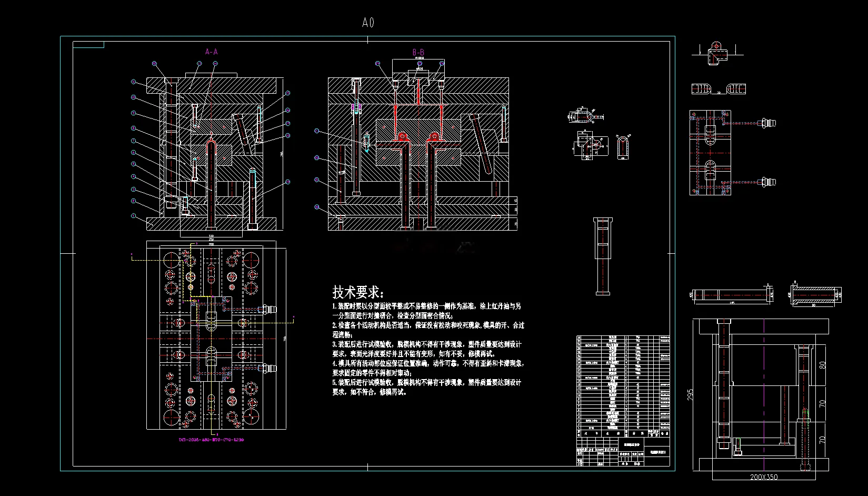This screenshot has width=868, height=496.
Task: Select the "80" plate thickness dimension
Action: coord(823,364)
